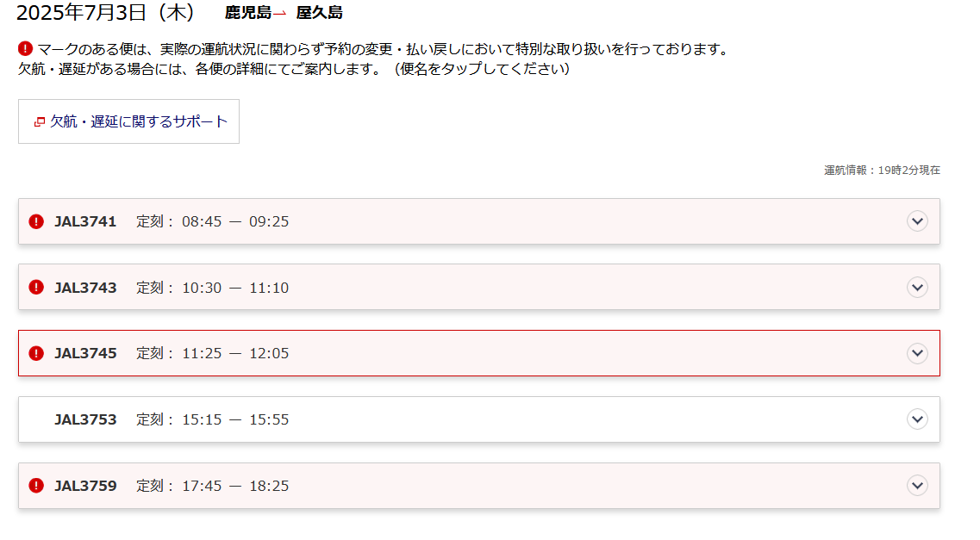Viewport: 980px width, 540px height.
Task: Tap the JAL3741 flight name
Action: tap(85, 221)
